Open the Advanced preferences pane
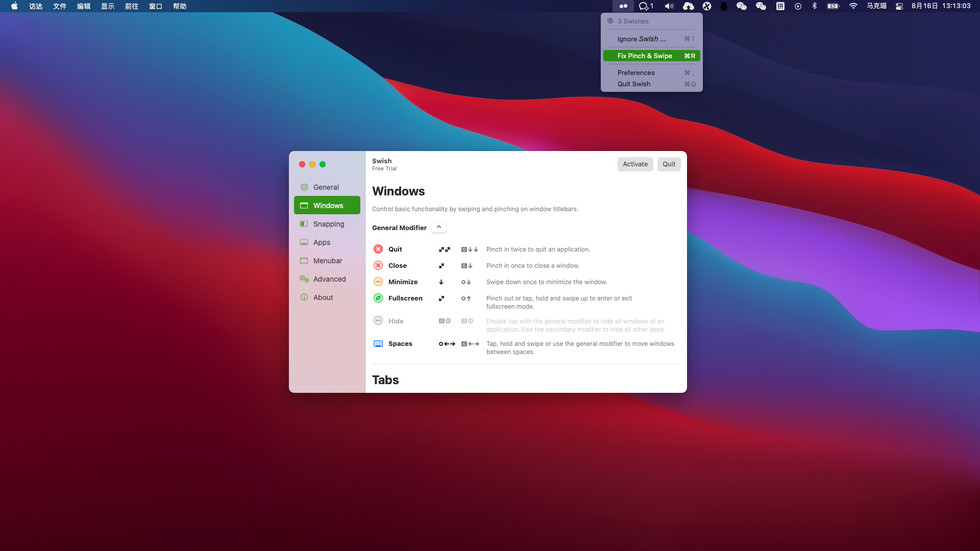Image resolution: width=980 pixels, height=551 pixels. click(x=329, y=279)
